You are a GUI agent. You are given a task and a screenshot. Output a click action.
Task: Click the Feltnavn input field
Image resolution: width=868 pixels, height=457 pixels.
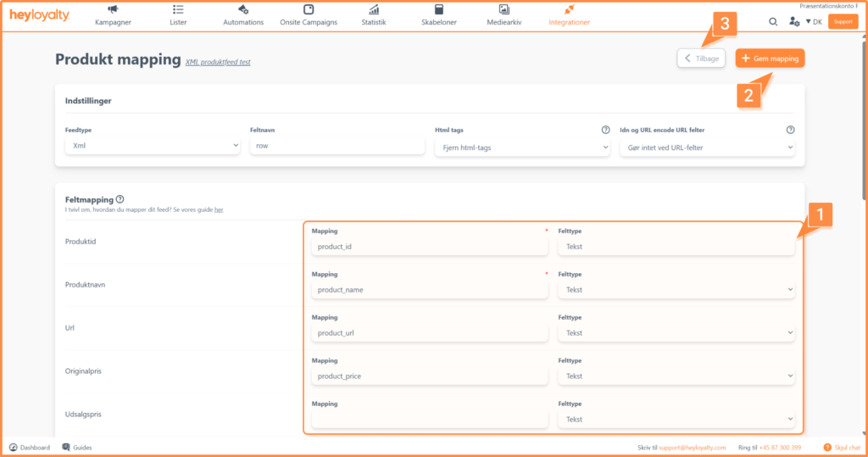pos(337,147)
